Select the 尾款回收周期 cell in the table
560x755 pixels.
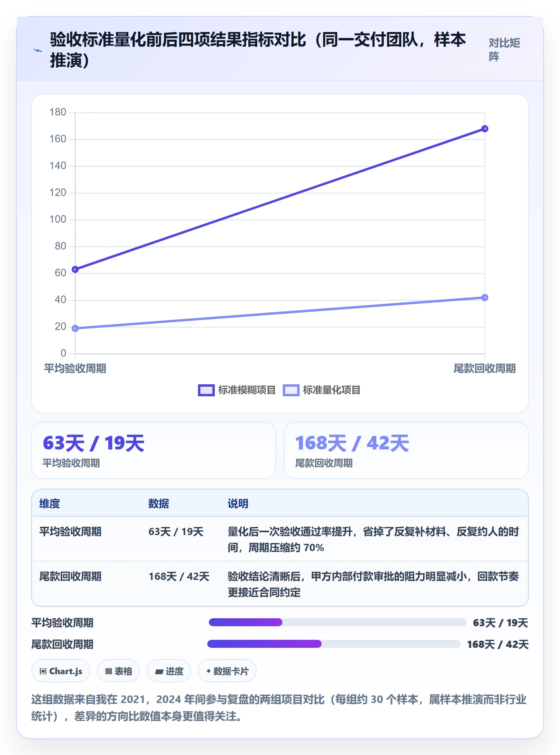point(70,576)
